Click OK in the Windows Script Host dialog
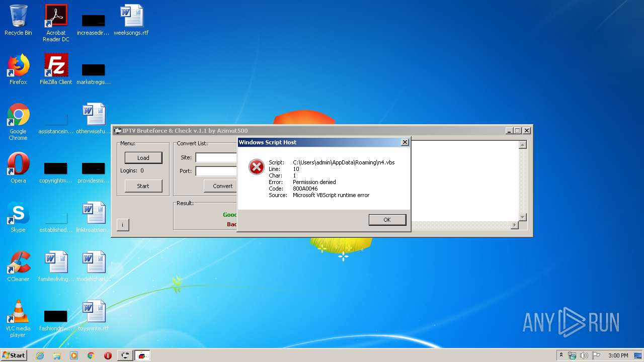The height and width of the screenshot is (362, 644). click(x=387, y=220)
